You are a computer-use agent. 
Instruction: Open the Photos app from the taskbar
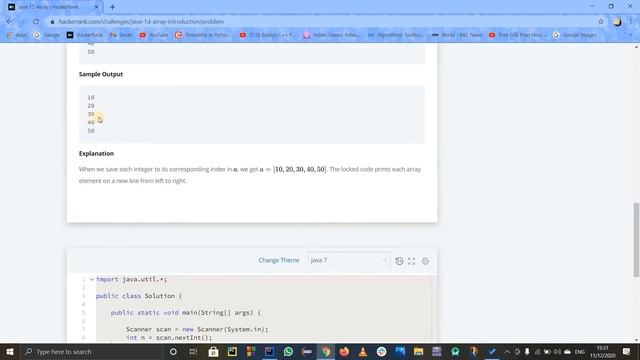pyautogui.click(x=400, y=352)
